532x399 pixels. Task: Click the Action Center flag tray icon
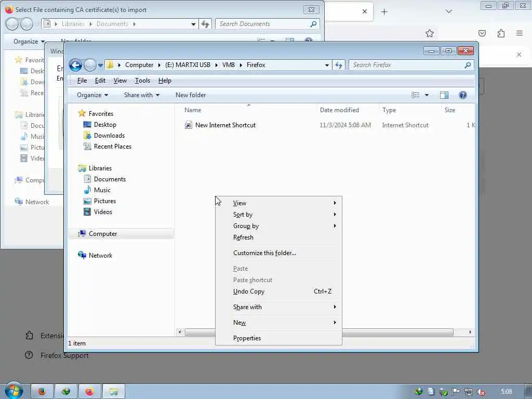point(456,392)
